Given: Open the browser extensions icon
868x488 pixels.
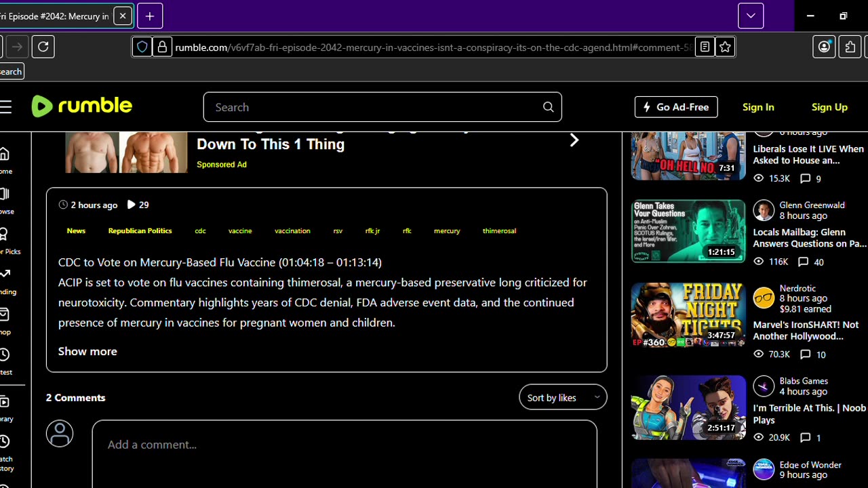Looking at the screenshot, I should (x=850, y=47).
